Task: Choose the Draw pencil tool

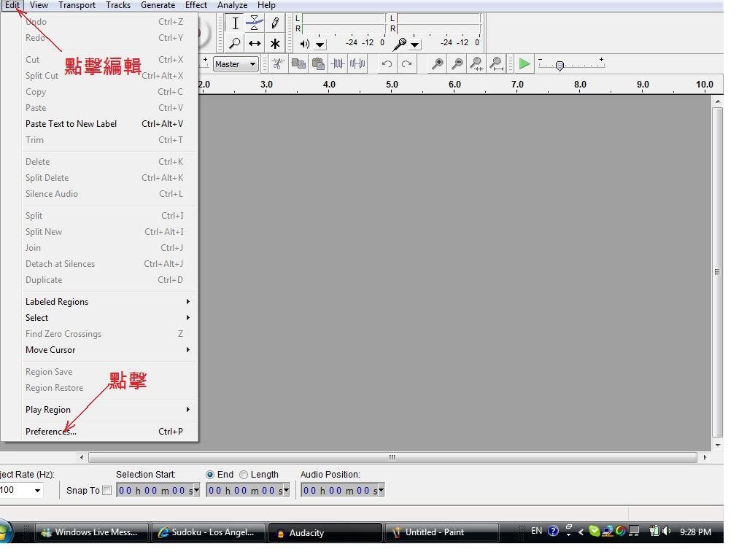Action: [275, 23]
